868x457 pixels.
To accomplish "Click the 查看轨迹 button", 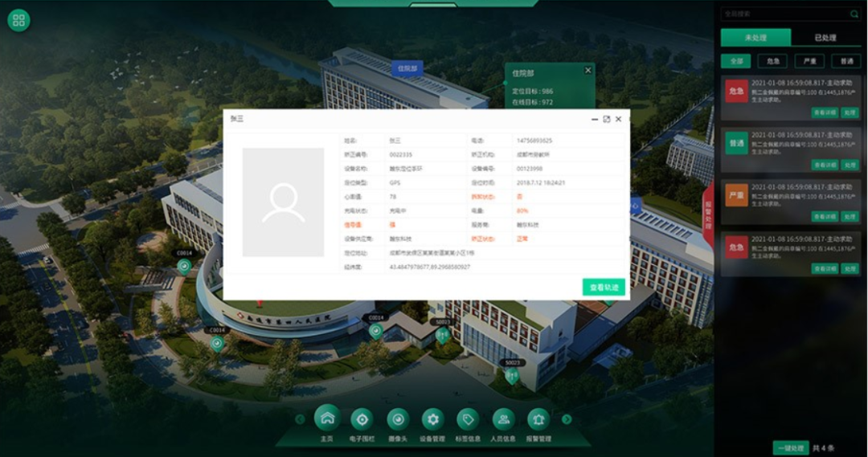I will pos(604,288).
